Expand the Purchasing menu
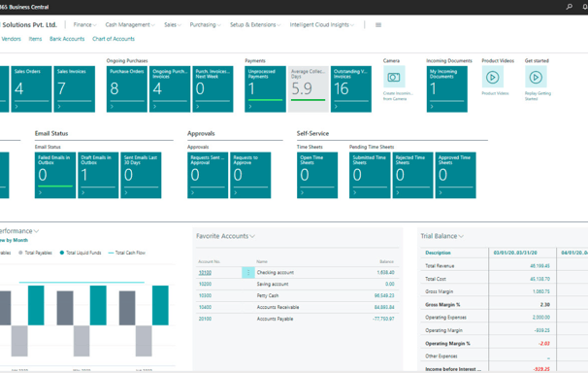The image size is (588, 373). tap(205, 24)
